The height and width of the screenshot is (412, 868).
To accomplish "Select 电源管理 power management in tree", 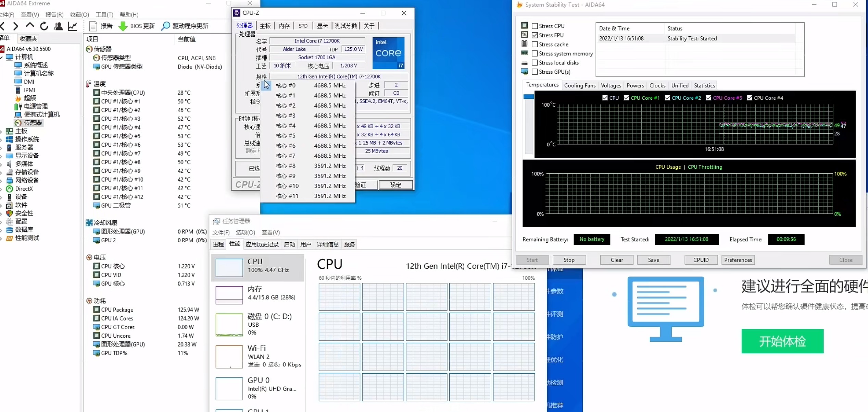I will coord(31,106).
